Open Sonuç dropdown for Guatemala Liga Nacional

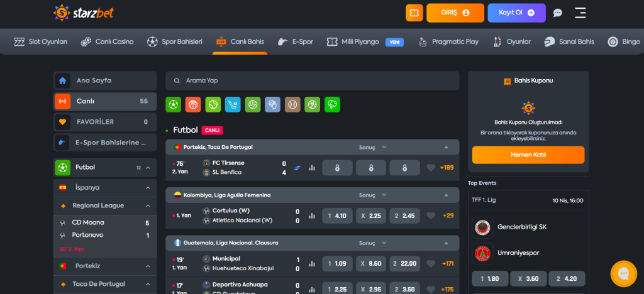tap(373, 243)
